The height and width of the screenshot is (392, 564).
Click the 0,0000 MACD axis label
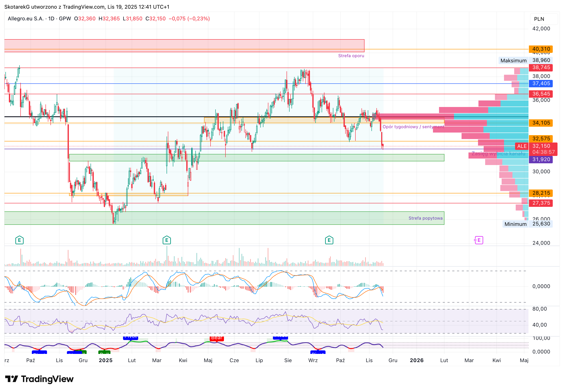coord(541,286)
